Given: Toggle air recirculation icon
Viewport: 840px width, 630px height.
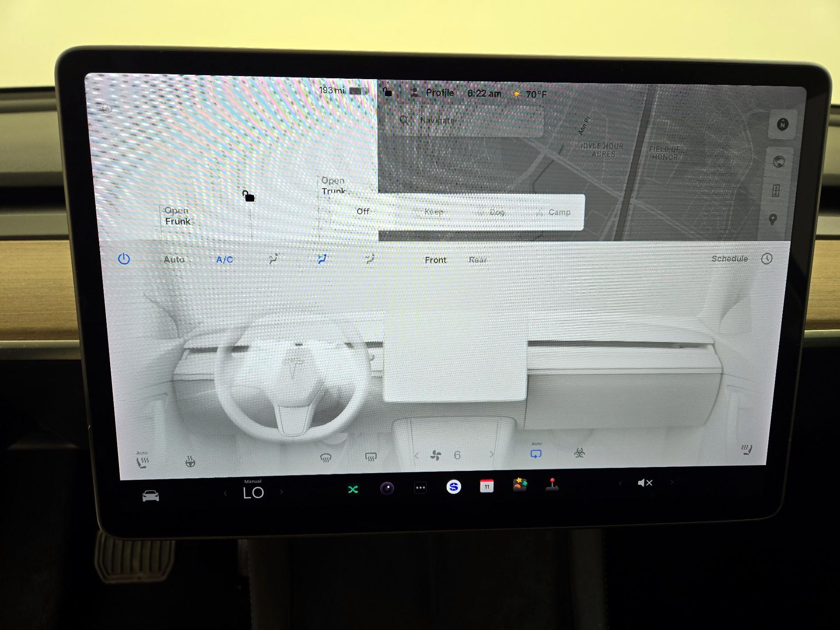Looking at the screenshot, I should tap(536, 454).
